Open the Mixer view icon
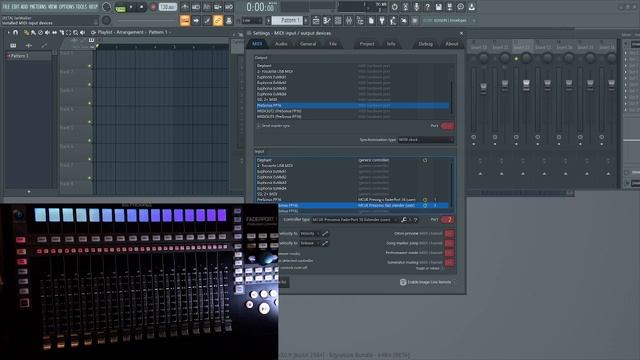 click(x=349, y=20)
